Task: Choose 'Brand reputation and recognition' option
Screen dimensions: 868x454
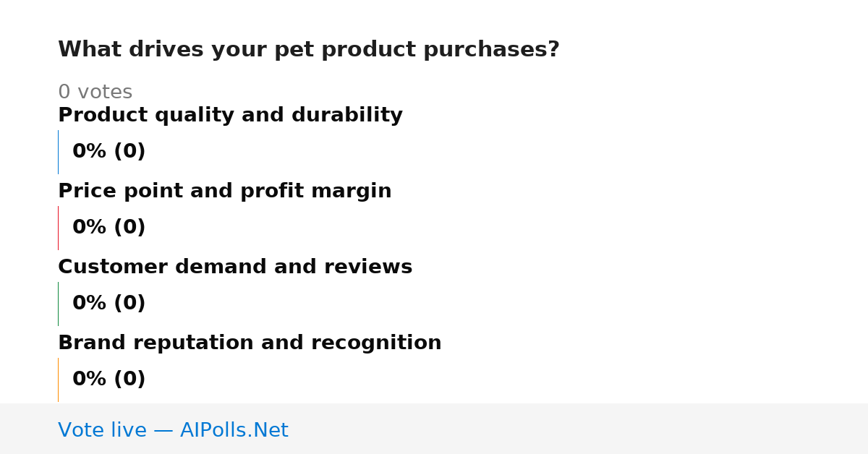Action: point(250,343)
